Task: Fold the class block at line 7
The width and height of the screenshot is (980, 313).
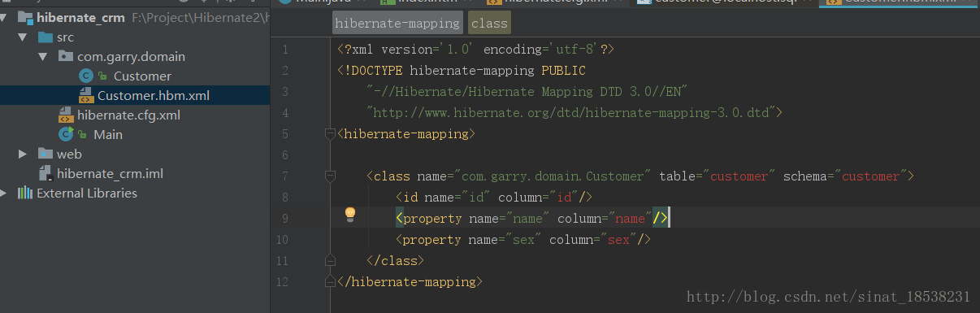Action: pos(330,176)
